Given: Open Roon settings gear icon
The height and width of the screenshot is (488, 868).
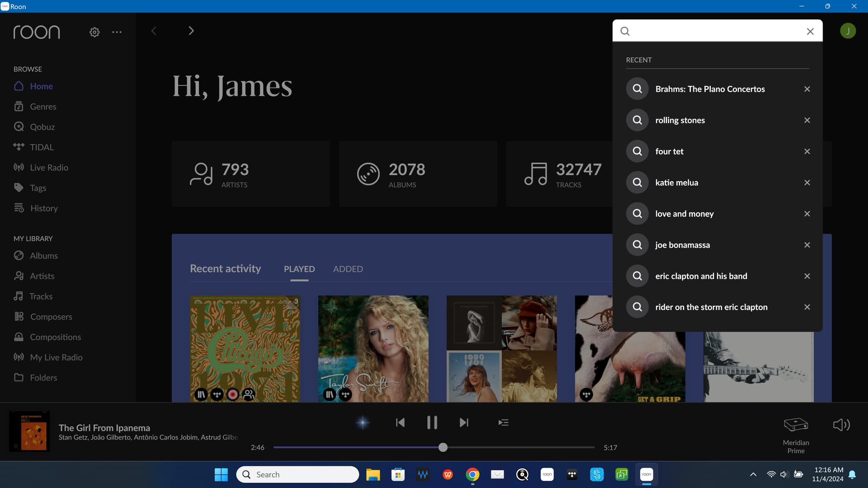Looking at the screenshot, I should pyautogui.click(x=94, y=32).
